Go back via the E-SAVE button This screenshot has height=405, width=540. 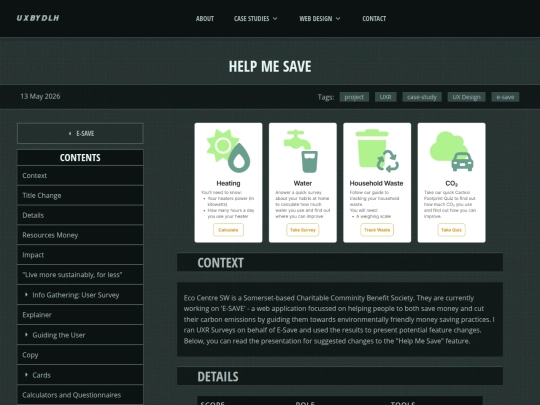point(80,133)
